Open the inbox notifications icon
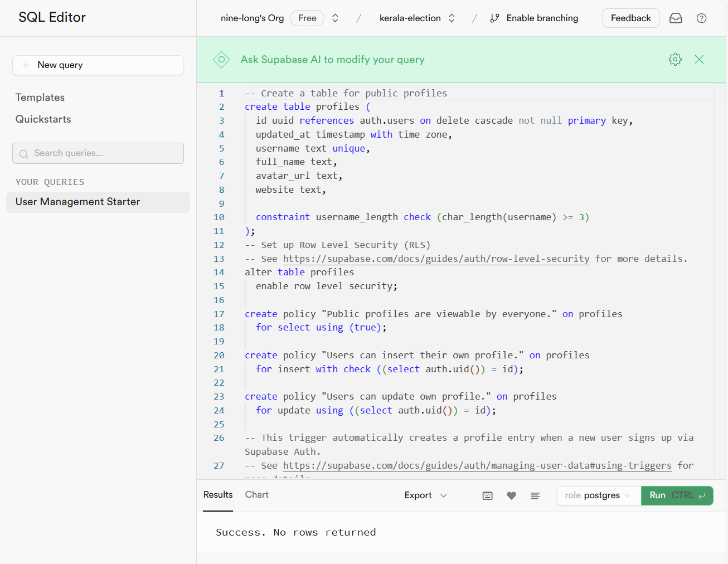This screenshot has width=728, height=564. 676,18
